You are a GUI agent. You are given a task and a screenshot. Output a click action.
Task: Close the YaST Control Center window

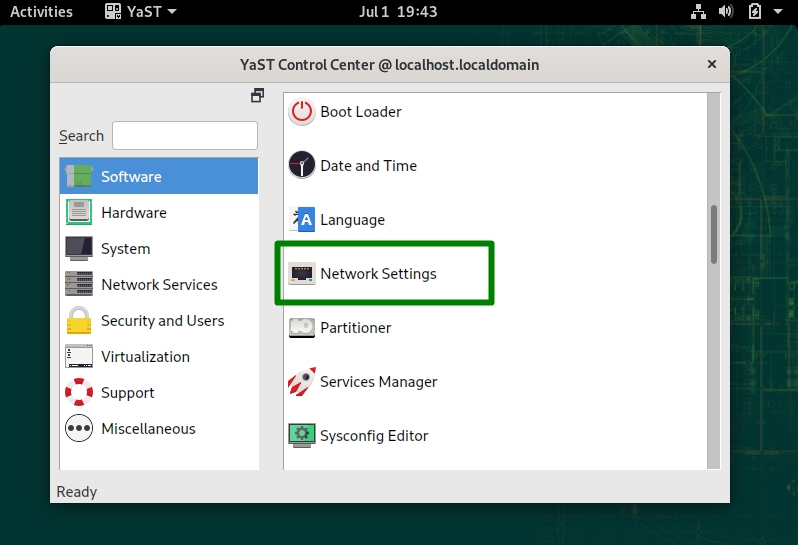tap(711, 64)
